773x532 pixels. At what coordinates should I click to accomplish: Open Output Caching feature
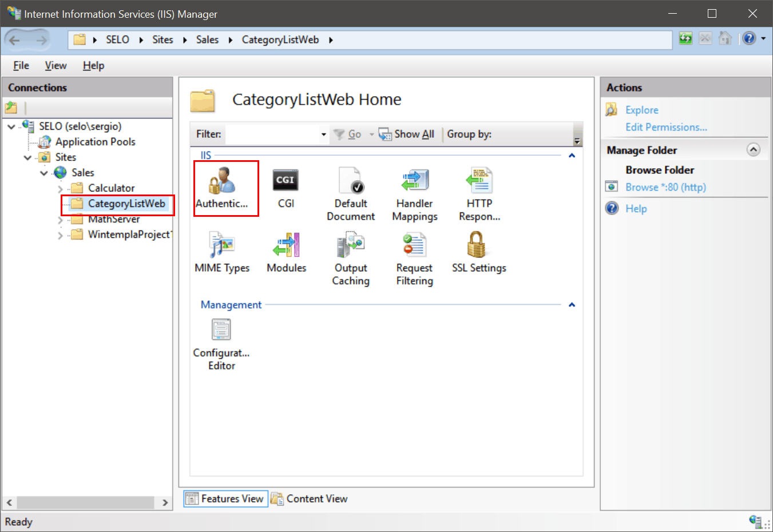point(351,259)
